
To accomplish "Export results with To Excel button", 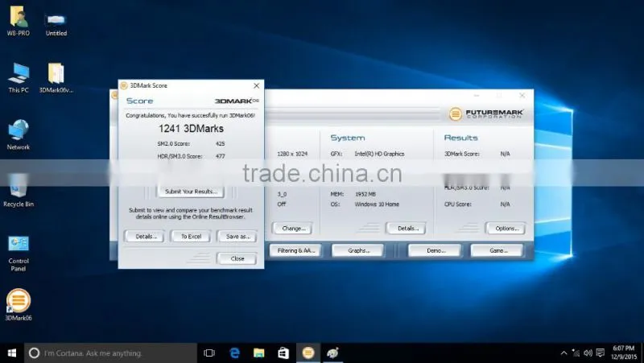I will point(191,237).
